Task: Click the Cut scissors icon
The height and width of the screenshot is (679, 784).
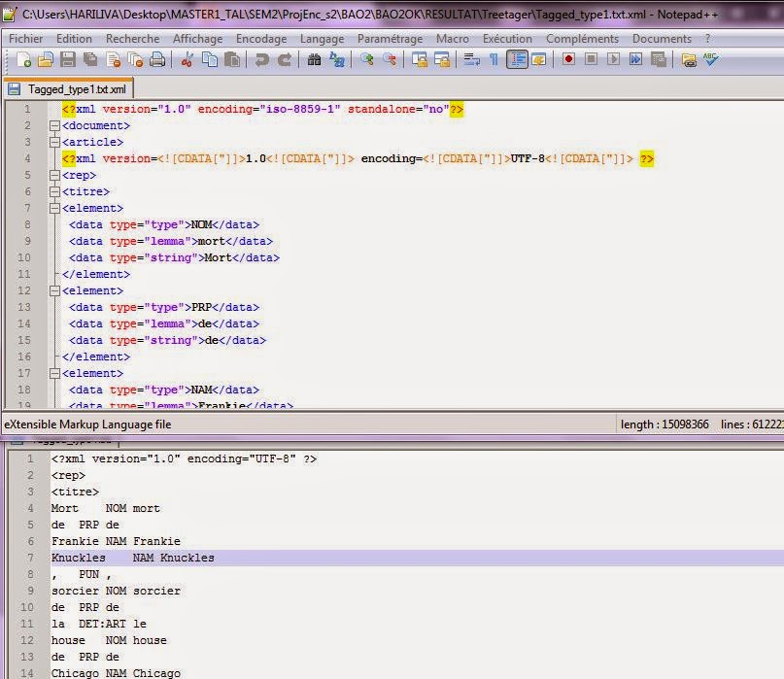Action: [187, 59]
